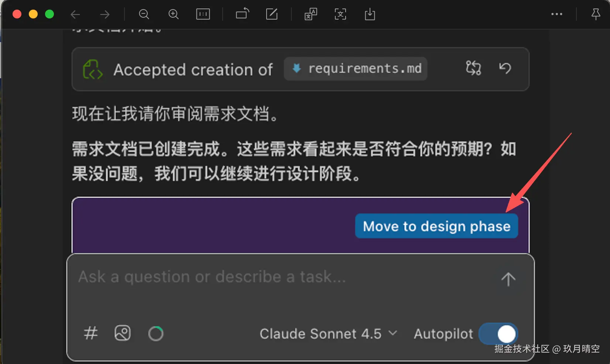This screenshot has height=364, width=610.
Task: Click the green usage progress ring
Action: pos(155,333)
